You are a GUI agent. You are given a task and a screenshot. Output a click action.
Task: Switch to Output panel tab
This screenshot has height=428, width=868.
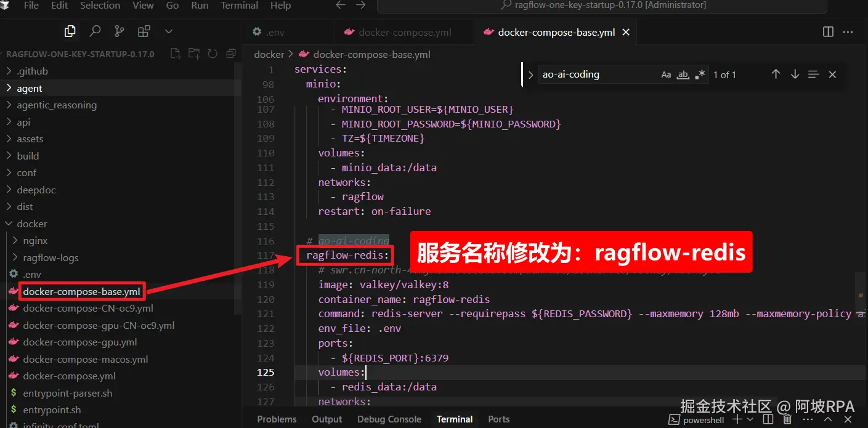(327, 419)
